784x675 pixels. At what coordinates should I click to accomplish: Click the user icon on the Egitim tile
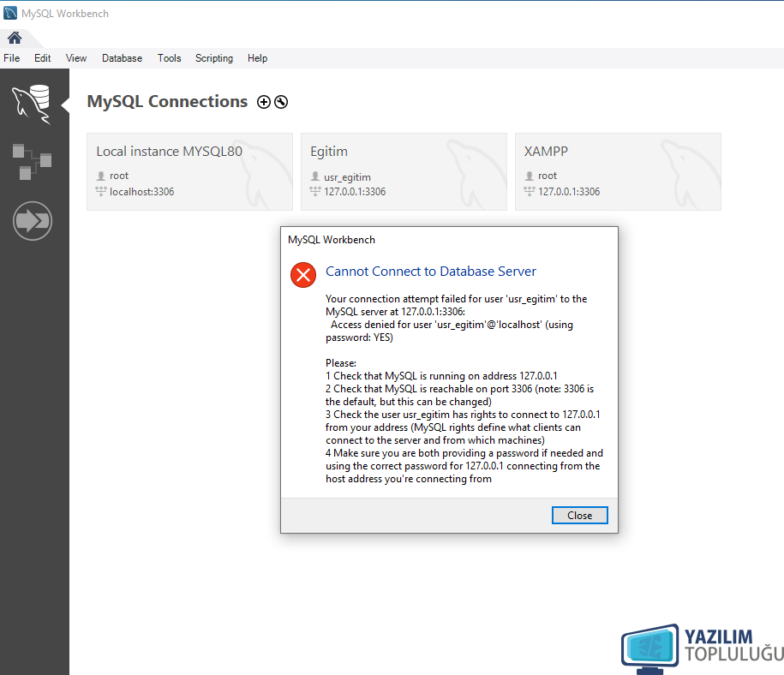[x=315, y=176]
